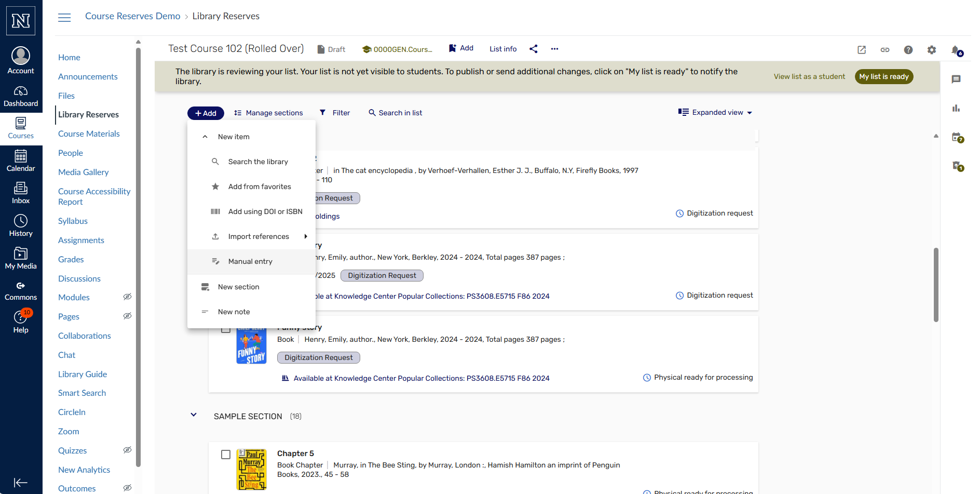
Task: Collapse the global navigation sidebar
Action: [x=21, y=483]
